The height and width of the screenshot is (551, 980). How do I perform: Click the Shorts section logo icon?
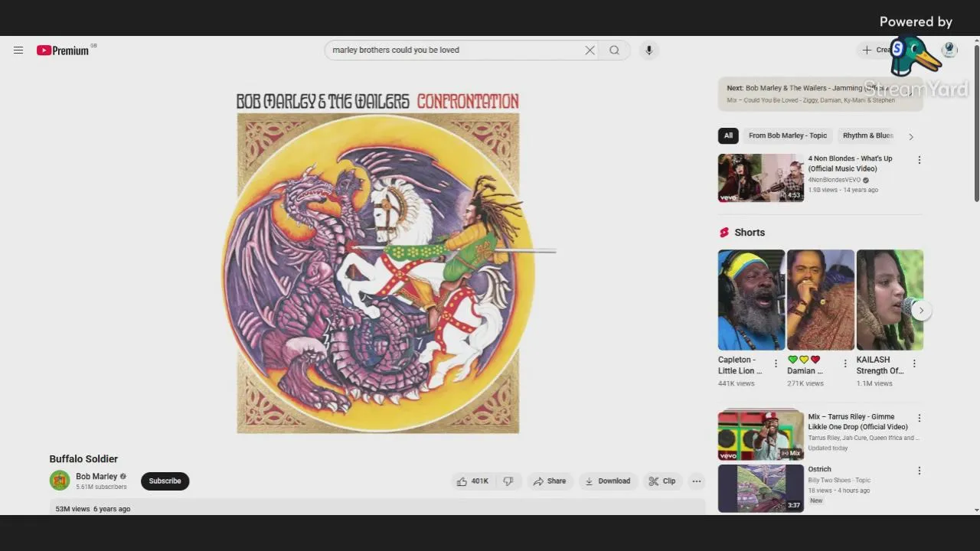pyautogui.click(x=724, y=233)
